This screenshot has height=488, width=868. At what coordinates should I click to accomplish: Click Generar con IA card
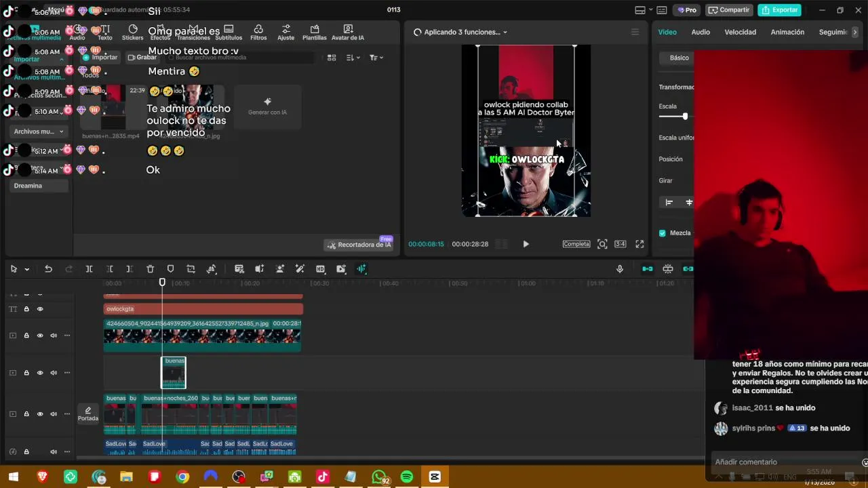coord(267,107)
